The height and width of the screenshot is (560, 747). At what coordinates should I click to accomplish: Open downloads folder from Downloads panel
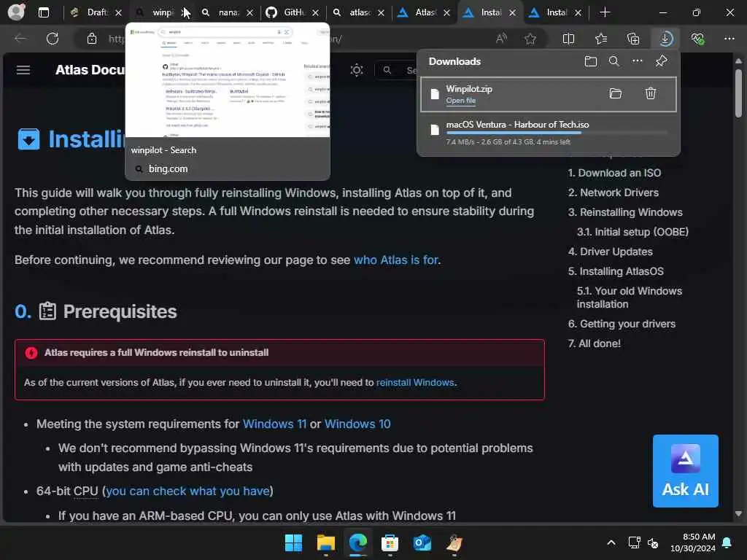tap(591, 61)
